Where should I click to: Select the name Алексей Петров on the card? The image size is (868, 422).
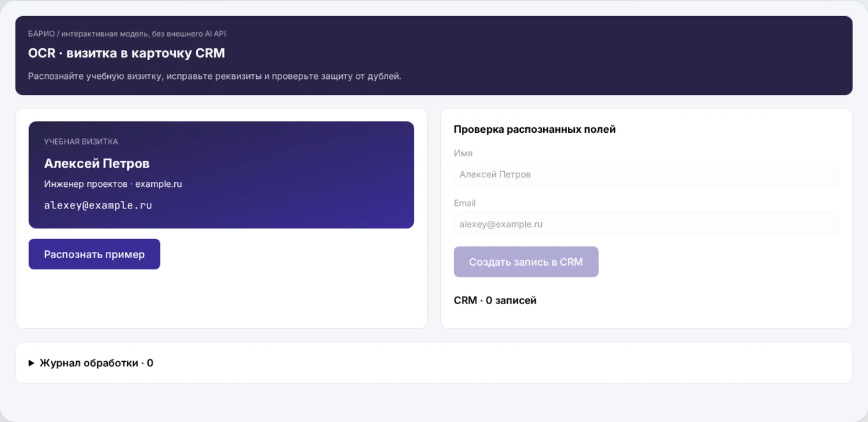click(97, 164)
